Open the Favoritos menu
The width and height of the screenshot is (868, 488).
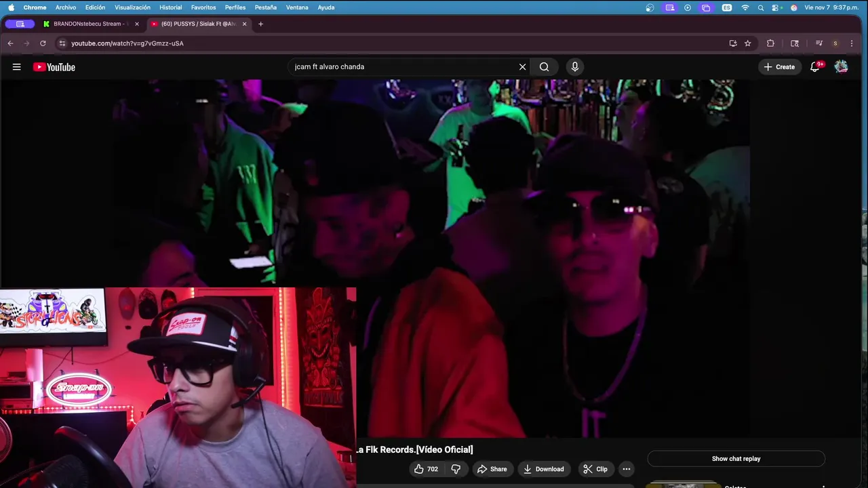(203, 7)
